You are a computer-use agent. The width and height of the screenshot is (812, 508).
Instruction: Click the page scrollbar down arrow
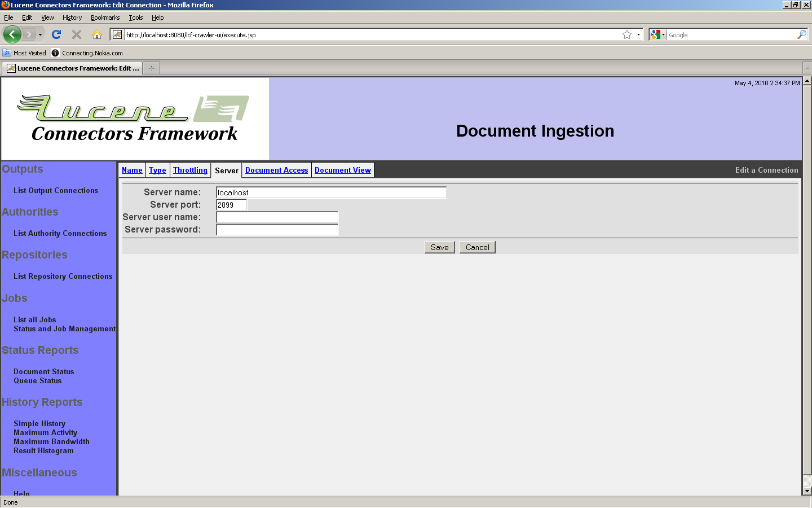tap(807, 491)
